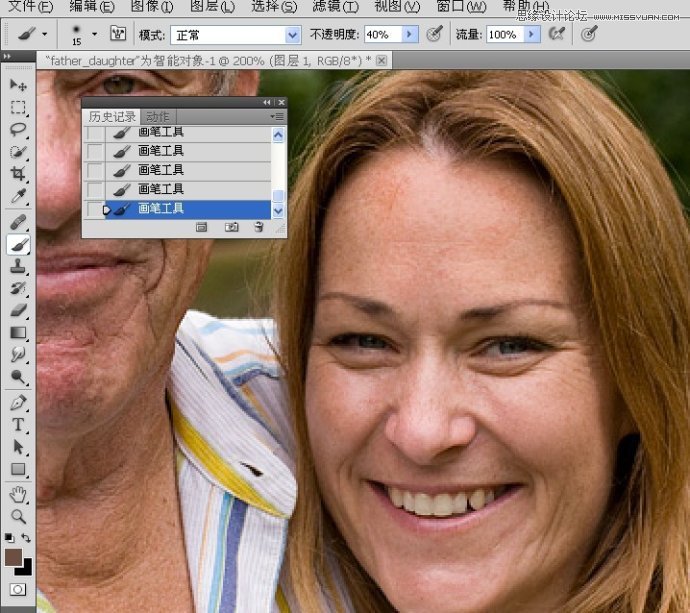
Task: Select the Crop tool
Action: click(x=18, y=174)
